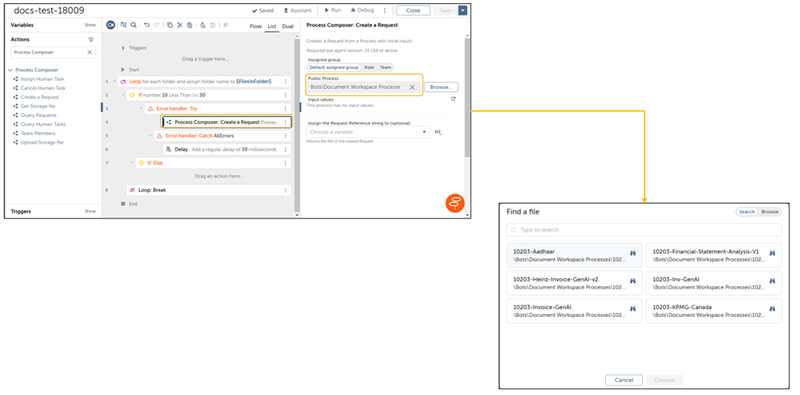Click the Choose button in the Find a file dialog
Screen dimensions: 800x395
tap(664, 380)
